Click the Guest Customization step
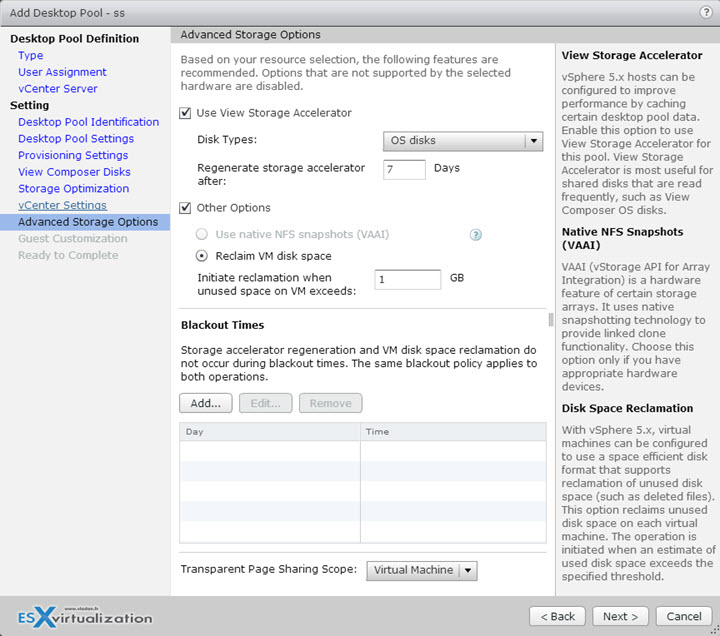720x636 pixels. point(73,239)
